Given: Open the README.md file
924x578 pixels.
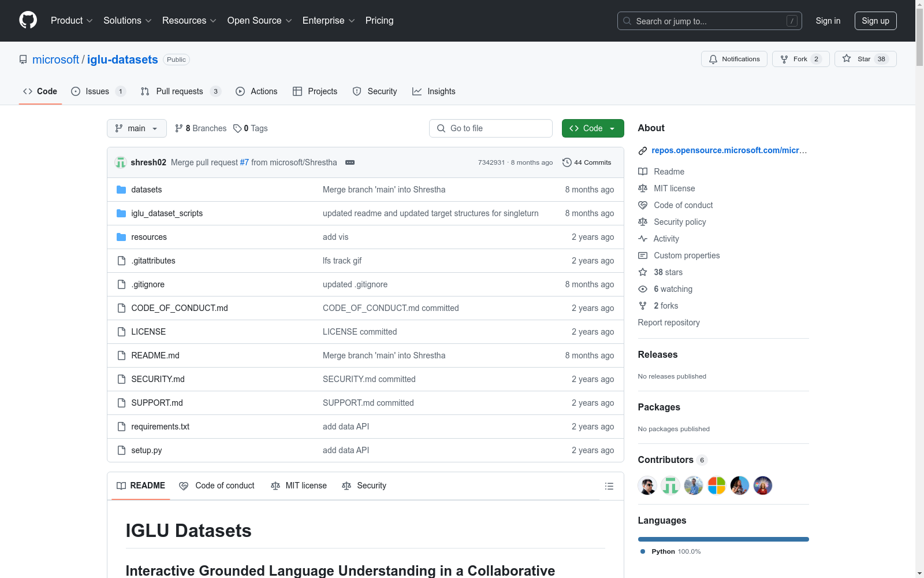Looking at the screenshot, I should coord(155,355).
